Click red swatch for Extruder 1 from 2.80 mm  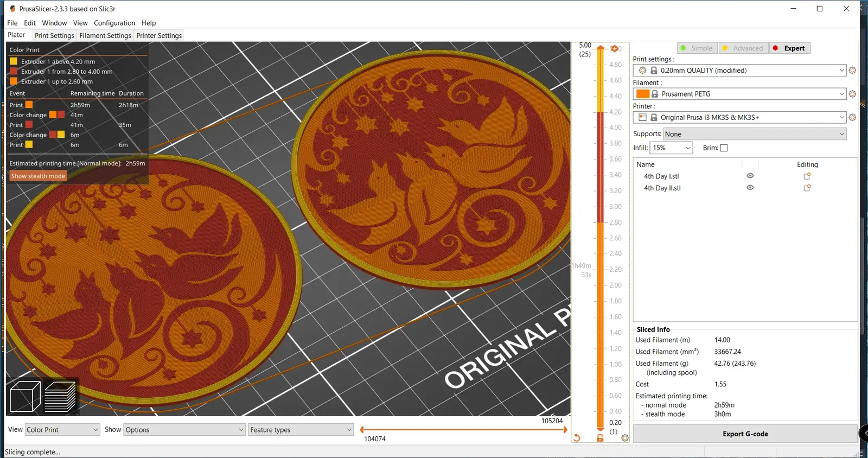[x=14, y=71]
